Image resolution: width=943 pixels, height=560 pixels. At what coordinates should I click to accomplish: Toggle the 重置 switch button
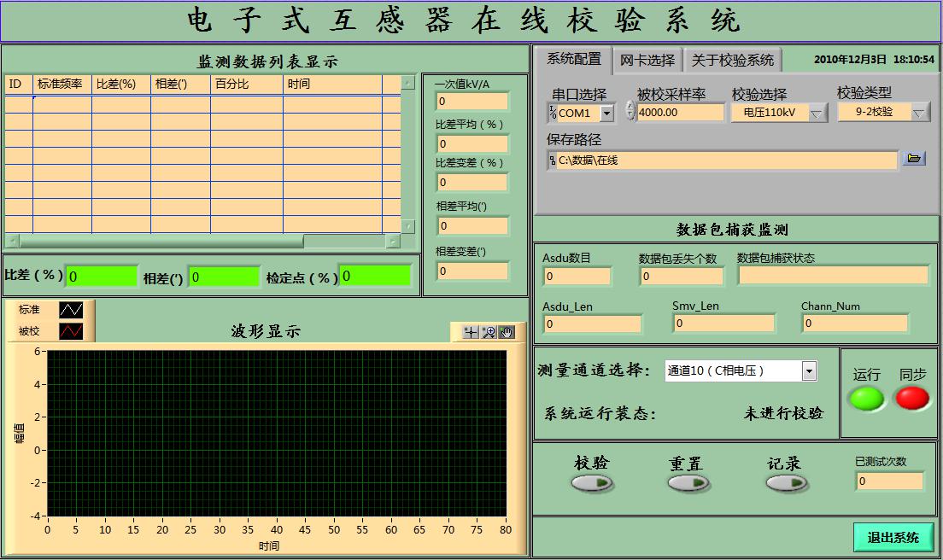coord(688,482)
